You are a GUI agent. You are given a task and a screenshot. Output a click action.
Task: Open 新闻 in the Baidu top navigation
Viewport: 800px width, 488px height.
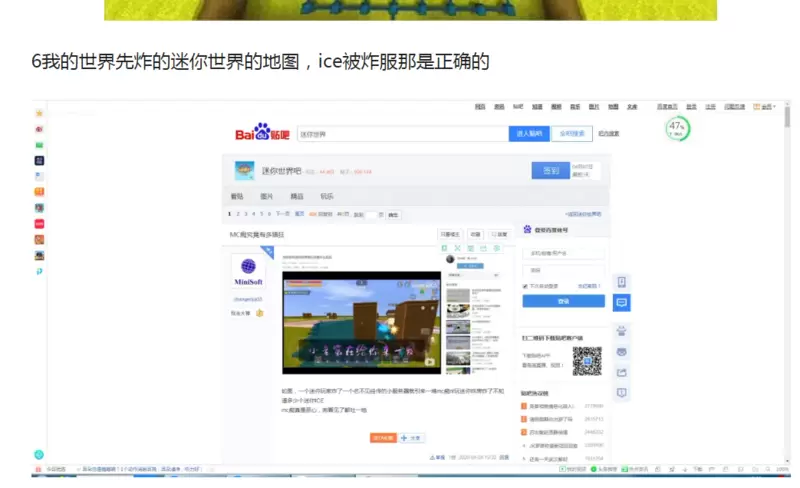[499, 107]
